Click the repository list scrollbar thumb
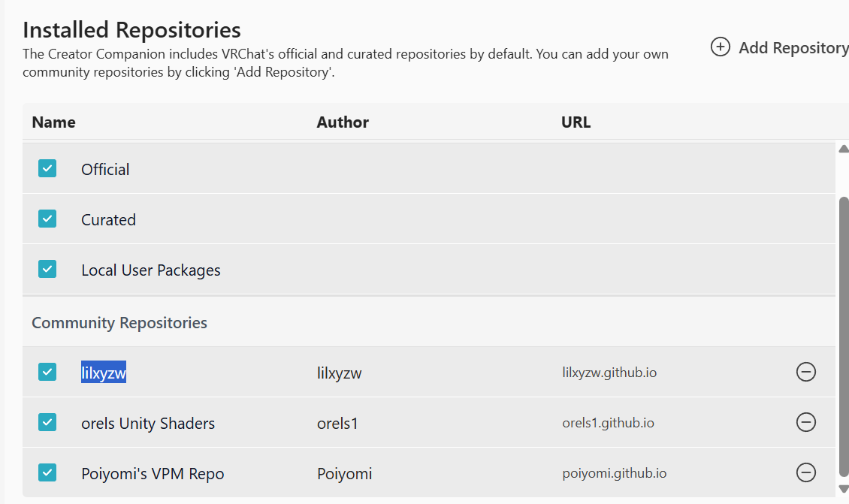Viewport: 849px width, 504px height. [843, 338]
